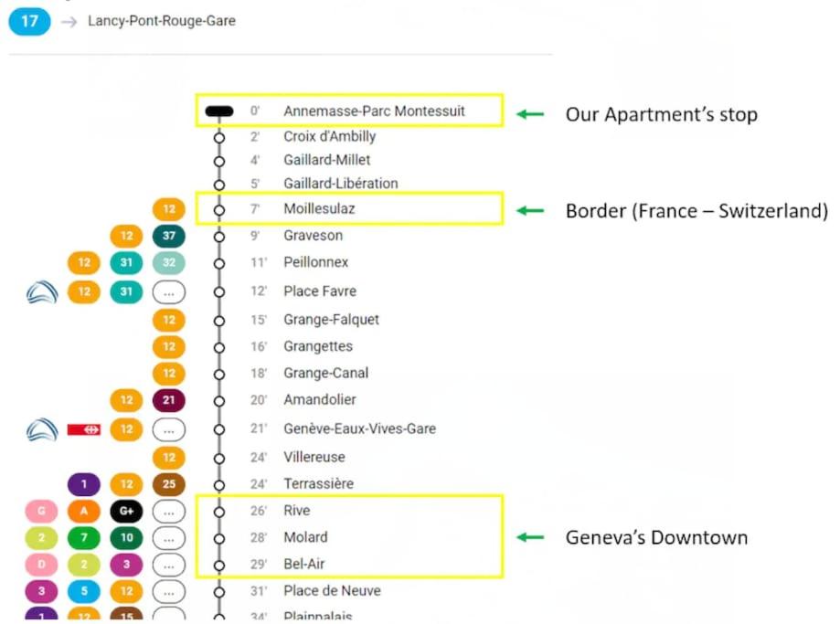
Task: Open the line 21 badge at Amandolier
Action: 169,400
